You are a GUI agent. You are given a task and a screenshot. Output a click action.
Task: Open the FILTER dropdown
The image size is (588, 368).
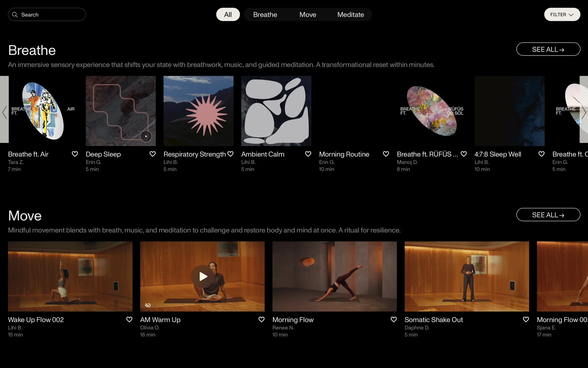[562, 15]
